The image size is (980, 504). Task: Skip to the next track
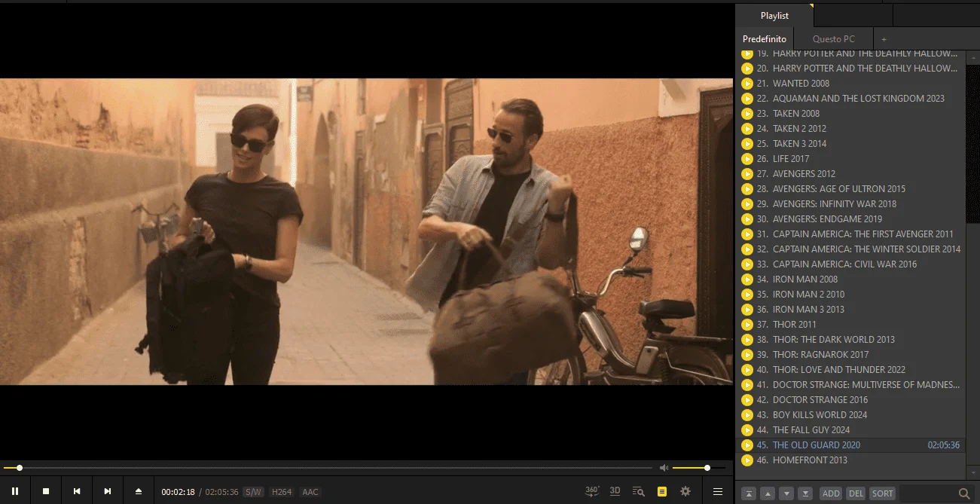(x=108, y=491)
